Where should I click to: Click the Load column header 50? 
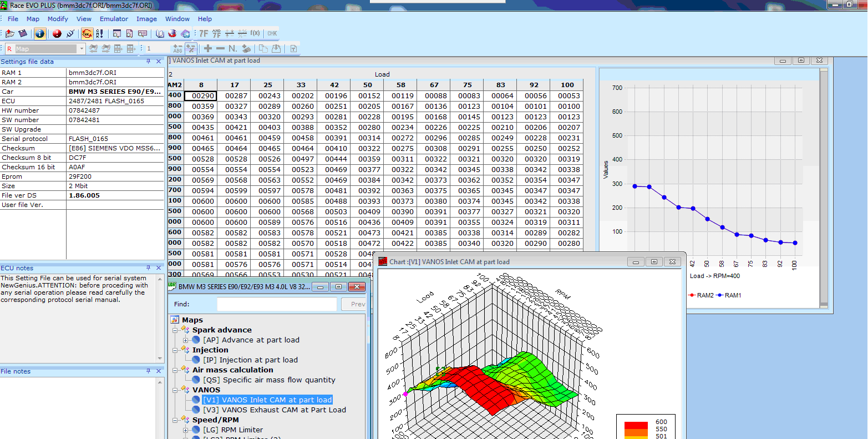[368, 85]
